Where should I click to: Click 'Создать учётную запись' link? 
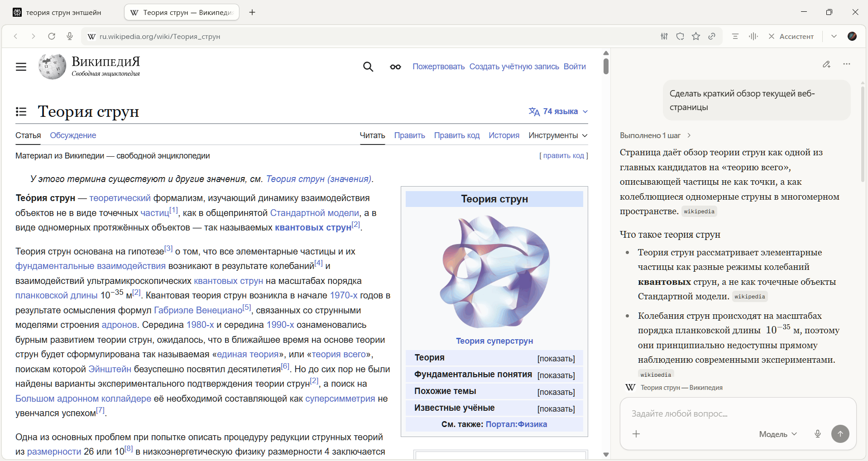tap(514, 67)
